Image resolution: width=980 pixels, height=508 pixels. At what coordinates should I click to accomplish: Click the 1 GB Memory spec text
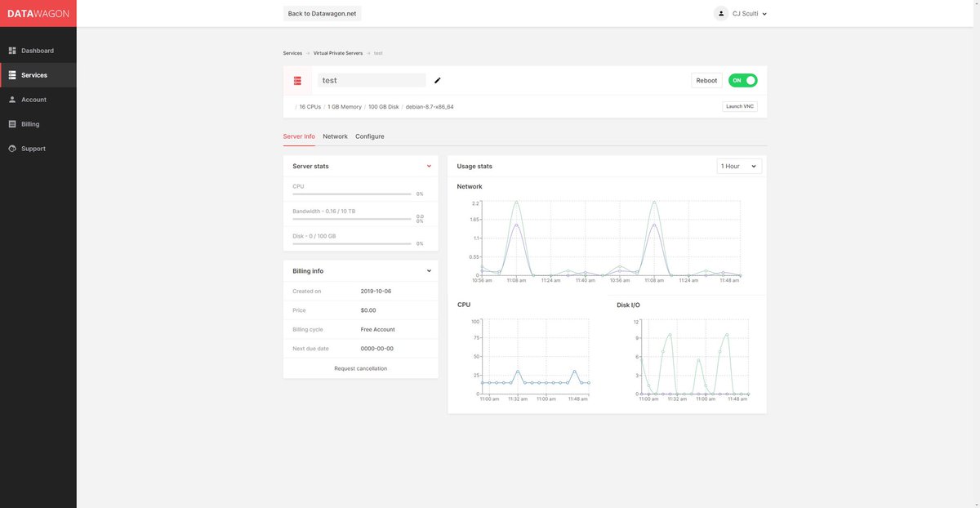point(345,106)
